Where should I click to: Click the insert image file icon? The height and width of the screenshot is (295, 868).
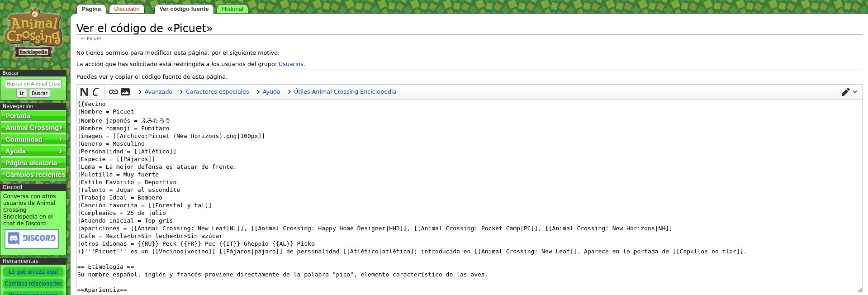pyautogui.click(x=125, y=92)
